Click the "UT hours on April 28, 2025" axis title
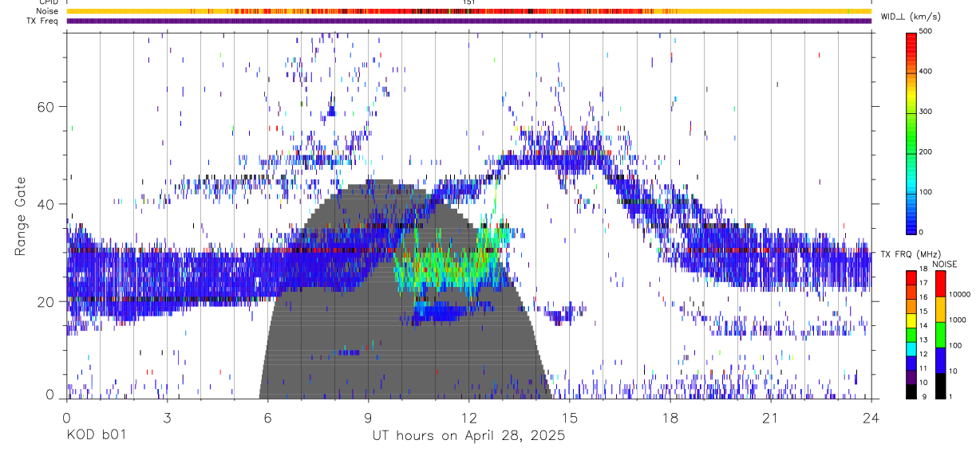The width and height of the screenshot is (980, 452). tap(468, 435)
